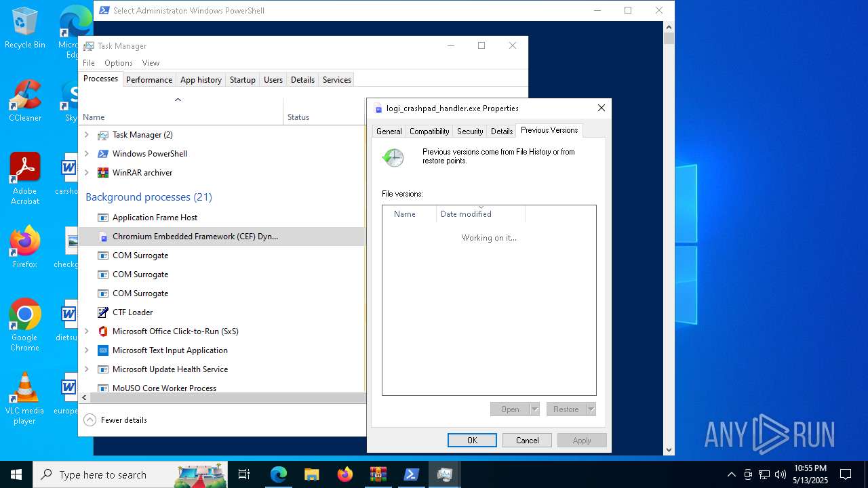This screenshot has width=868, height=488.
Task: Launch Google Chrome desktop shortcut
Action: tap(25, 325)
